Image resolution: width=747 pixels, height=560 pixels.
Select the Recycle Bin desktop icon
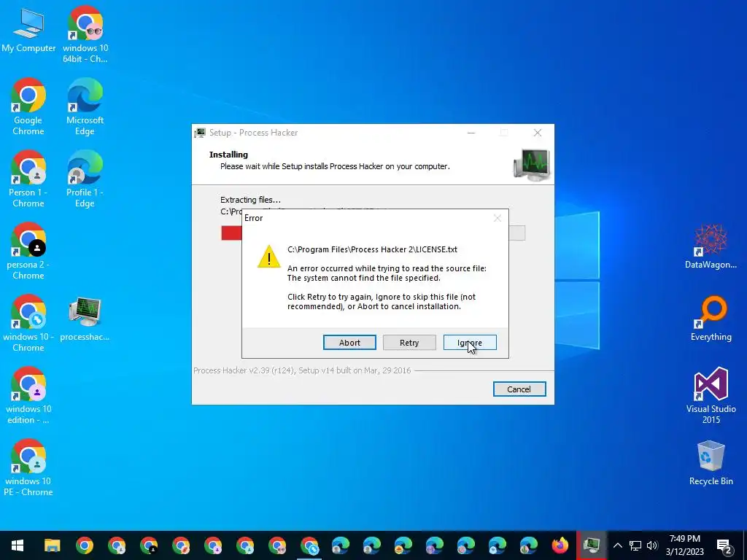tap(711, 463)
